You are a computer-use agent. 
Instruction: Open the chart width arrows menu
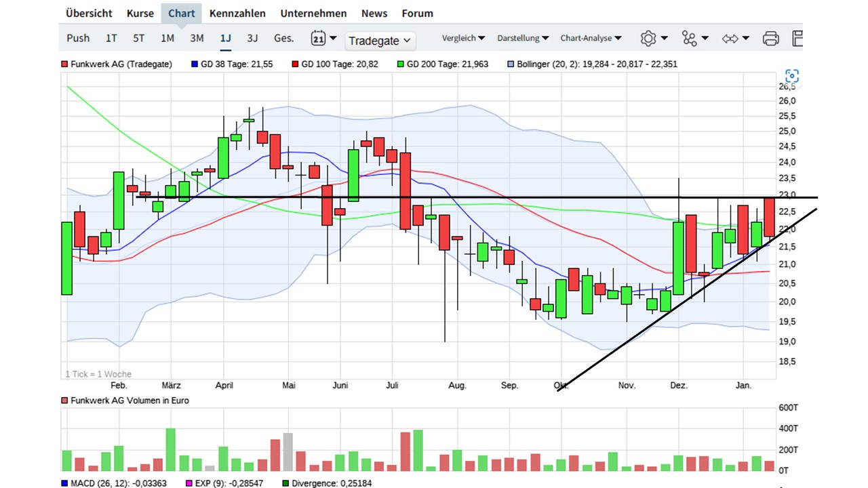tap(736, 39)
